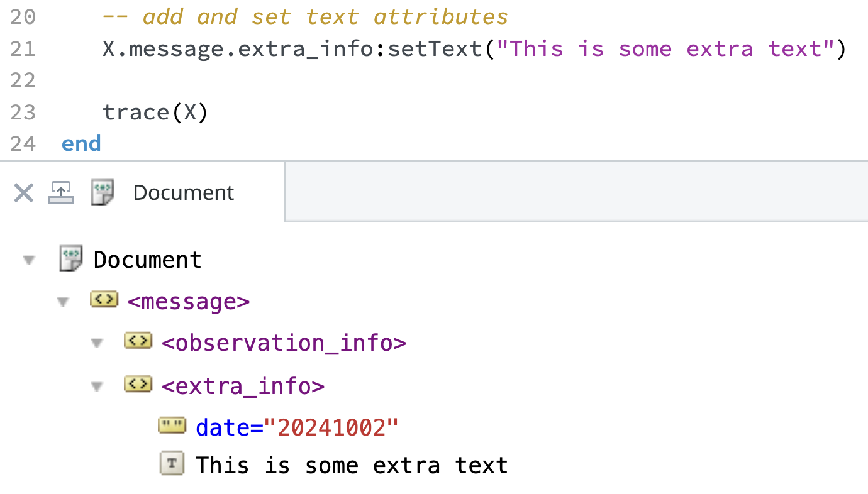Viewport: 868px width, 494px height.
Task: Click the Document root tree icon
Action: [x=71, y=259]
